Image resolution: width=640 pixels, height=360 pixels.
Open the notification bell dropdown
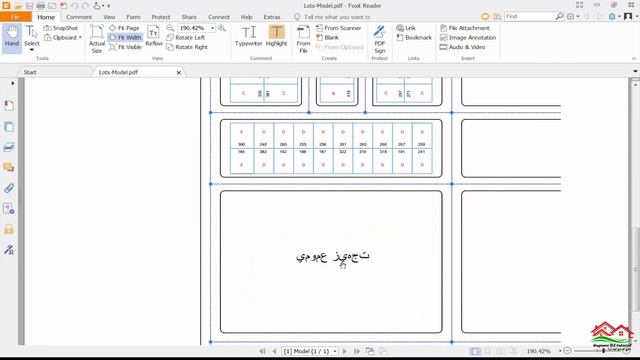[x=614, y=16]
